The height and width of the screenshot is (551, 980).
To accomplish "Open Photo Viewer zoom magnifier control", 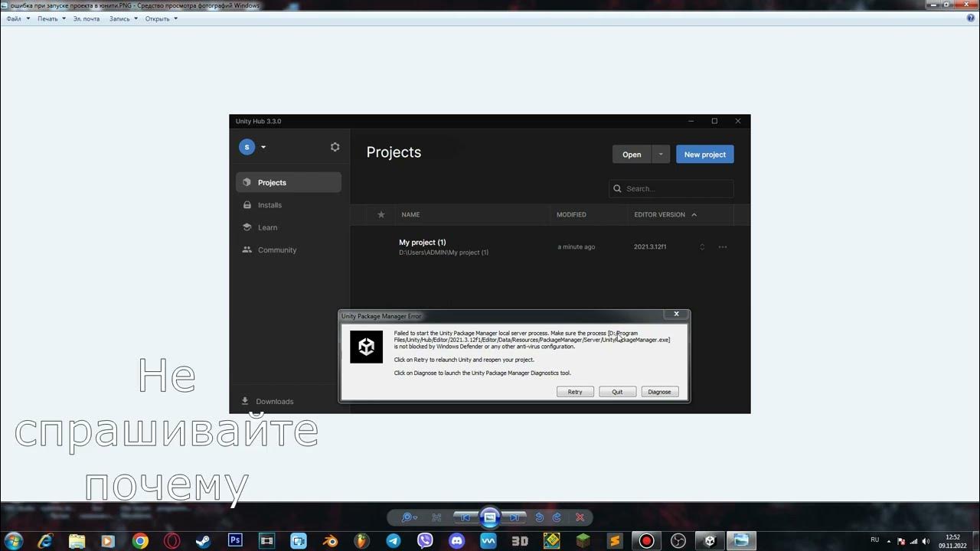I will tap(409, 518).
